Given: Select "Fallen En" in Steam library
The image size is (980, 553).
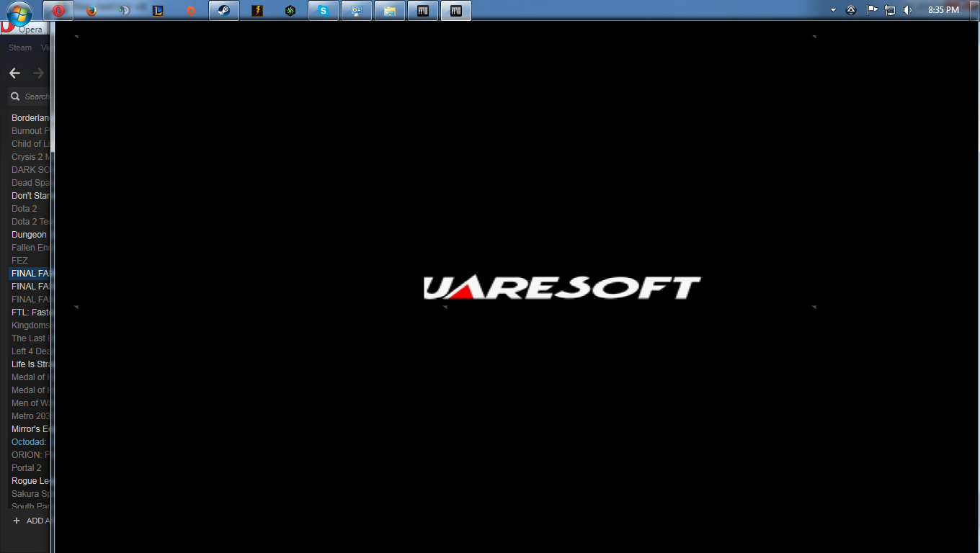Looking at the screenshot, I should point(30,248).
